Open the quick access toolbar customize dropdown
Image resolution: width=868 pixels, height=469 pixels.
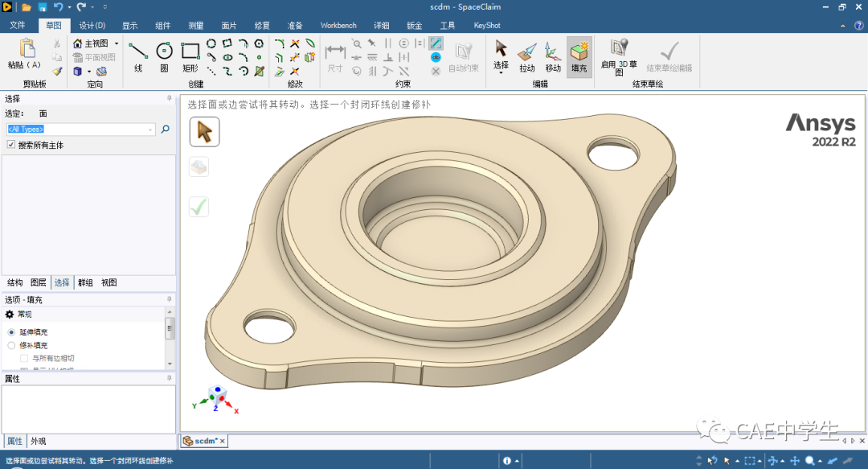105,7
